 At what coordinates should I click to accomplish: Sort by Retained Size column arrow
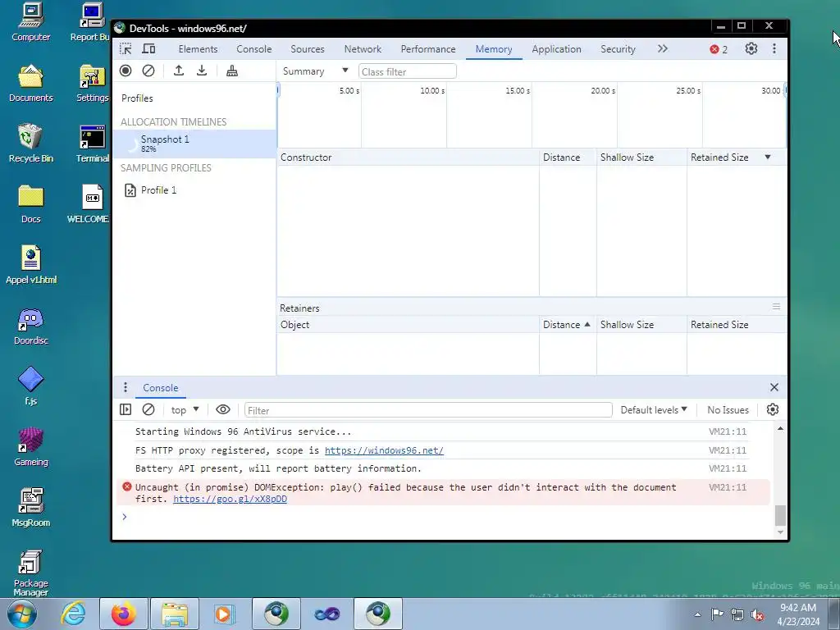(768, 157)
